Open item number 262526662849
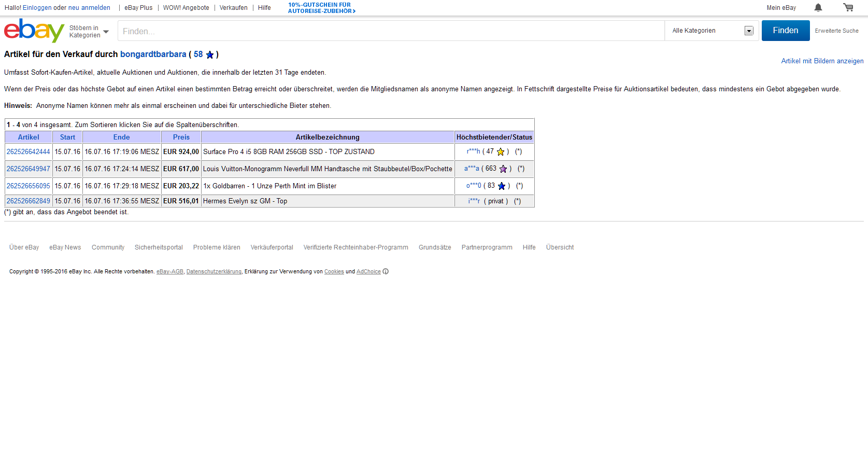Image resolution: width=868 pixels, height=471 pixels. pyautogui.click(x=29, y=201)
